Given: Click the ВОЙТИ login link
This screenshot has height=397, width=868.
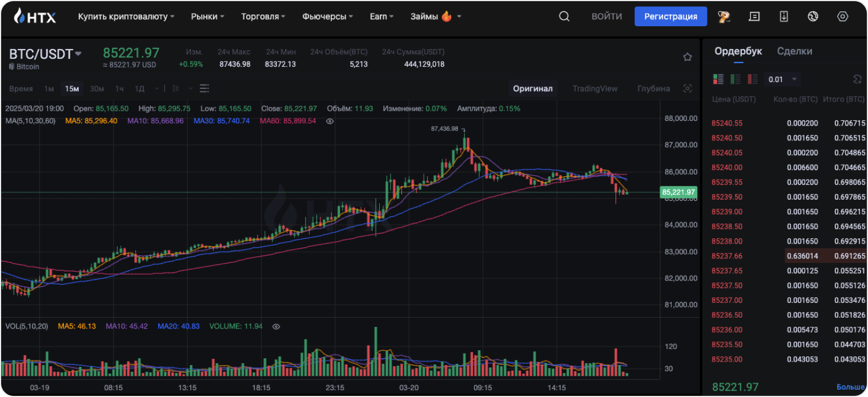Looking at the screenshot, I should pos(606,17).
